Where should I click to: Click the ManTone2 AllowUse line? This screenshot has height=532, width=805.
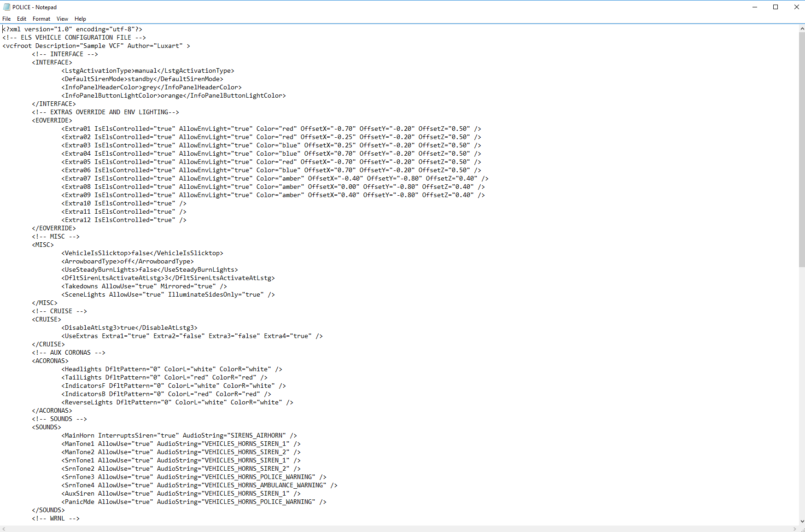(181, 452)
